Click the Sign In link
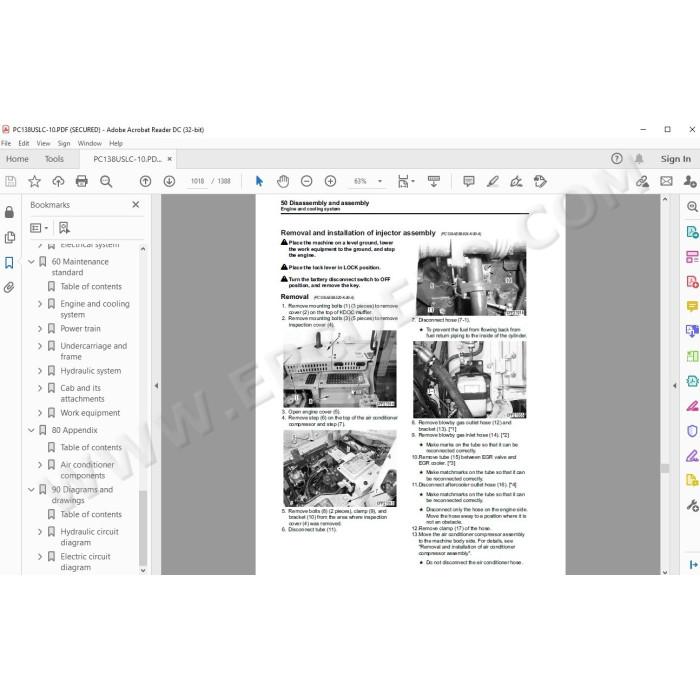 675,159
